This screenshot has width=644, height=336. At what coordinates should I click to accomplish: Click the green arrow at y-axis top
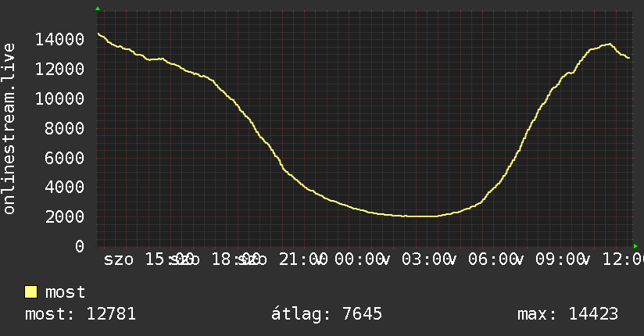(x=98, y=9)
